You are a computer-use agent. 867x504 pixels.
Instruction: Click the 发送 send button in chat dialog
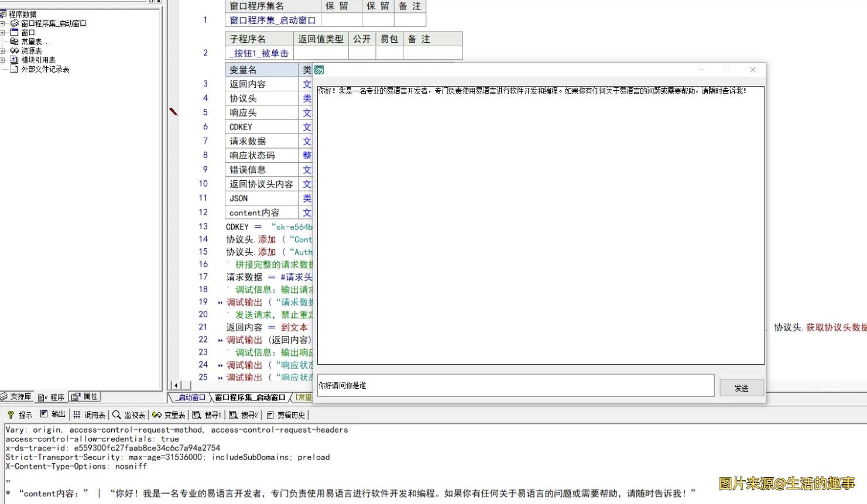[741, 387]
